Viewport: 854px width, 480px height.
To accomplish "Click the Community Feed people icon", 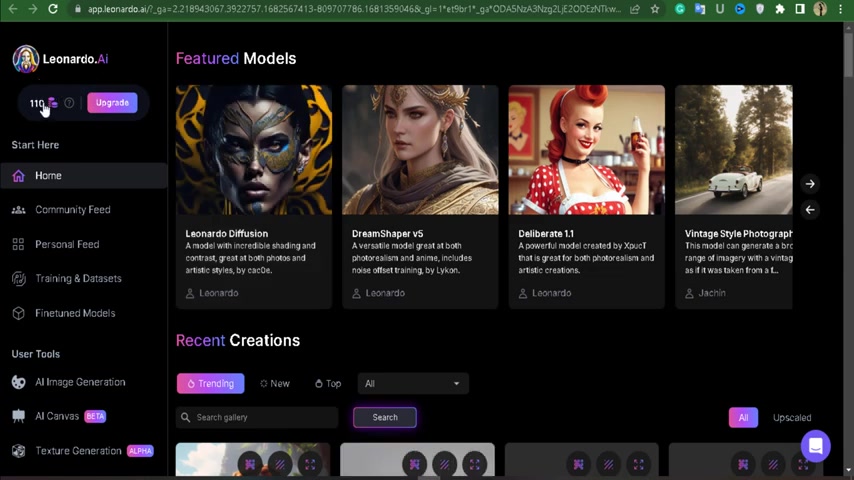I will pyautogui.click(x=19, y=210).
